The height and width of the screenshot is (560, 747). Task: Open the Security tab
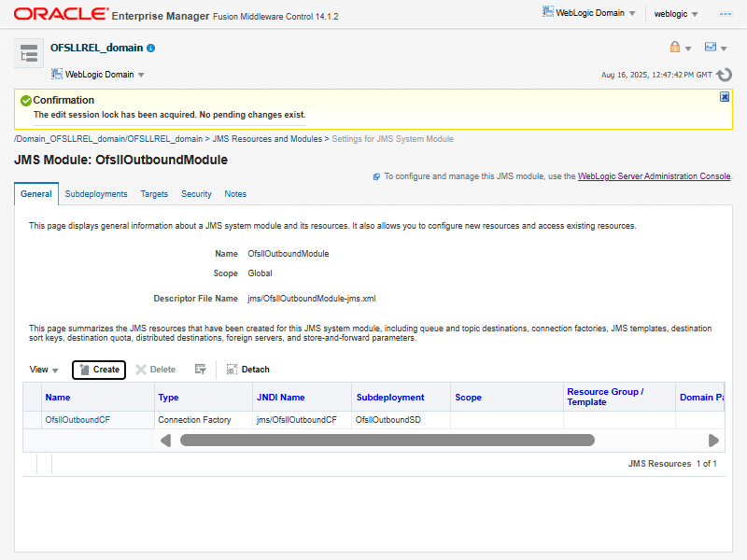(x=196, y=194)
